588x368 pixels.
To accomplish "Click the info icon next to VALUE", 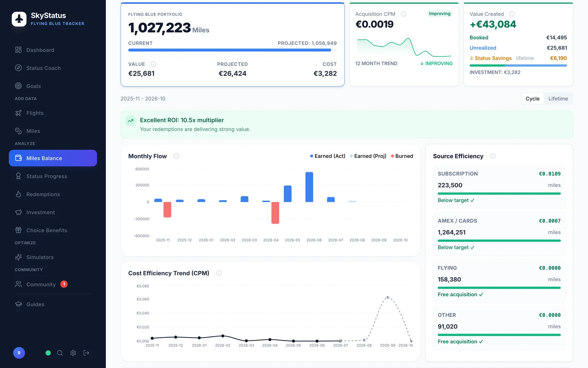I will (153, 64).
